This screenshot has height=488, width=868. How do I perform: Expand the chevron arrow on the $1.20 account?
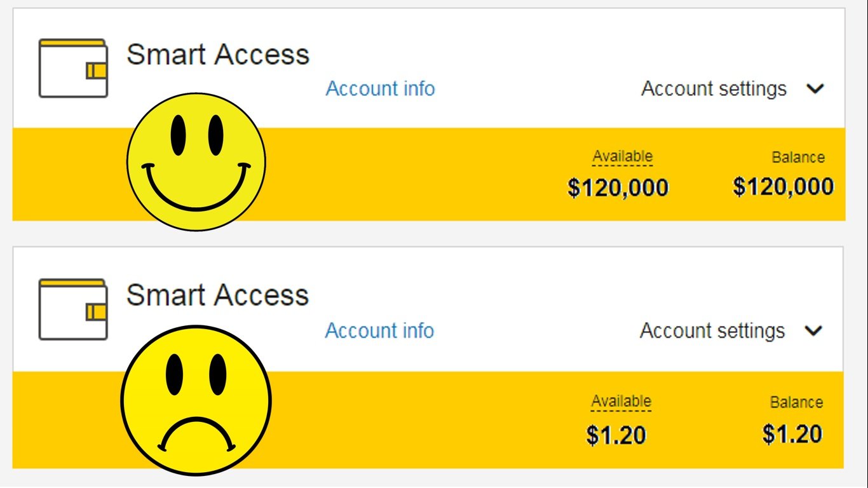(x=813, y=330)
